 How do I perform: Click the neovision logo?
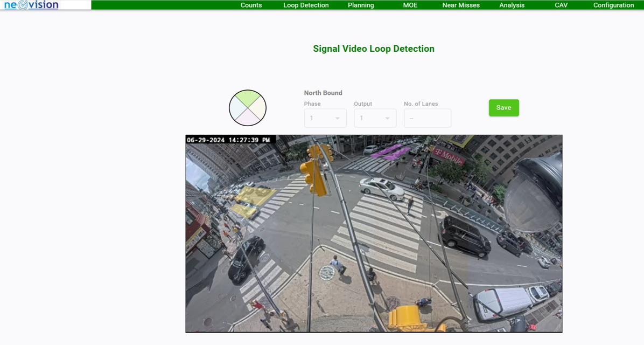(31, 5)
